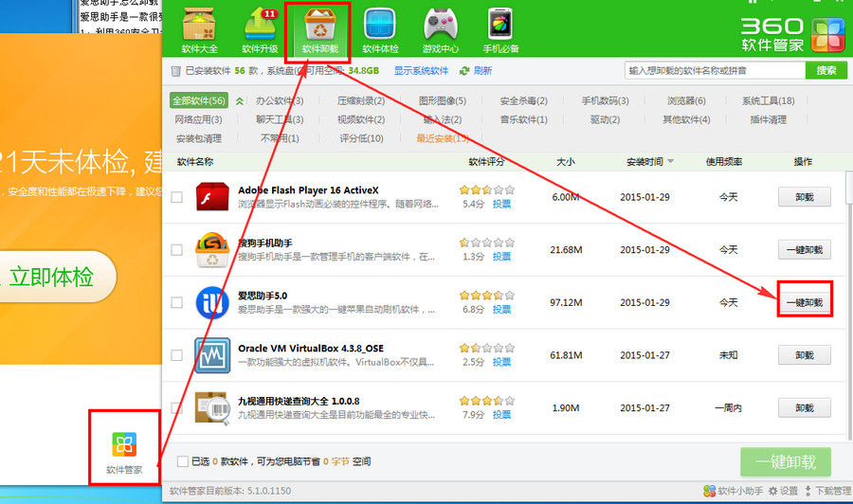Click the 显示系统软件 link
The width and height of the screenshot is (853, 504).
(422, 71)
